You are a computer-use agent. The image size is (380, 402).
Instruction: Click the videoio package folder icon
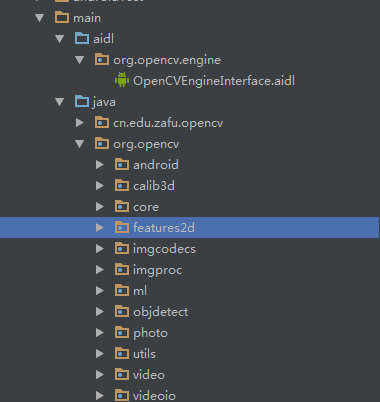[x=122, y=395]
